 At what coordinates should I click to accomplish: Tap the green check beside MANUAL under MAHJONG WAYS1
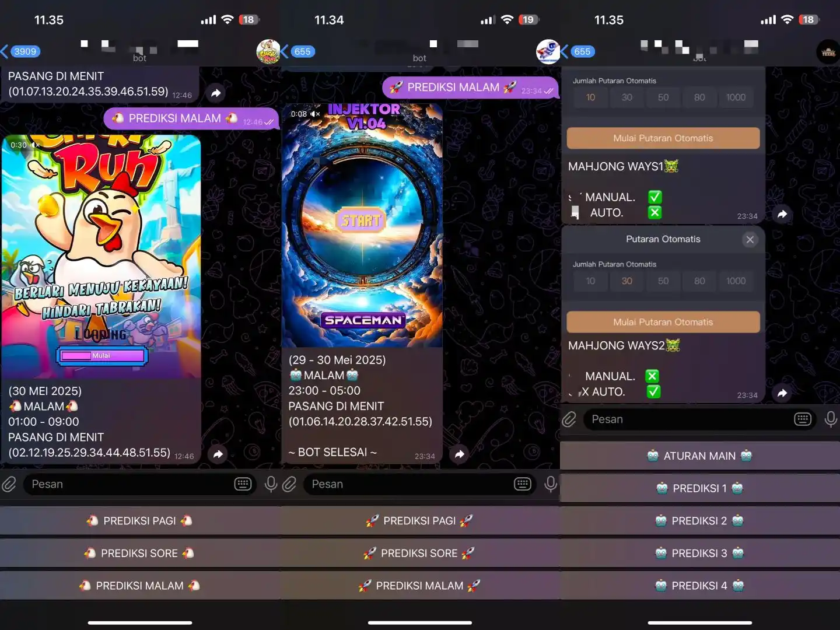coord(654,197)
